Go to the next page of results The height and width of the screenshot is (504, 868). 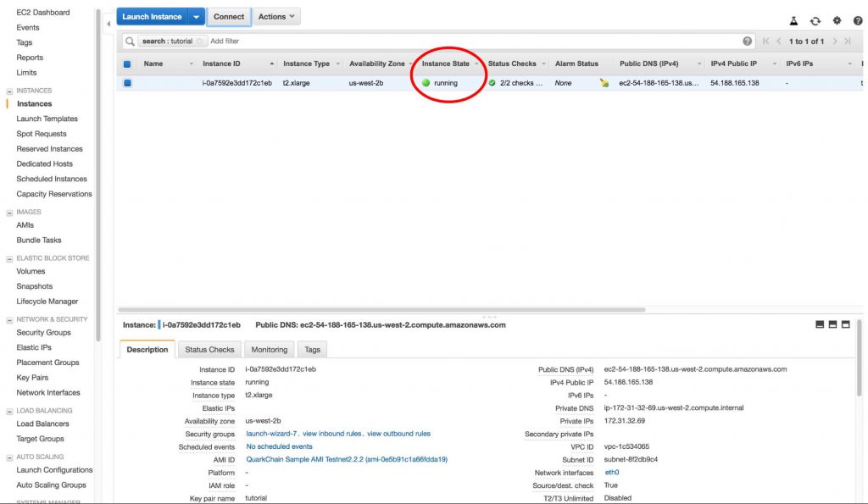point(835,41)
